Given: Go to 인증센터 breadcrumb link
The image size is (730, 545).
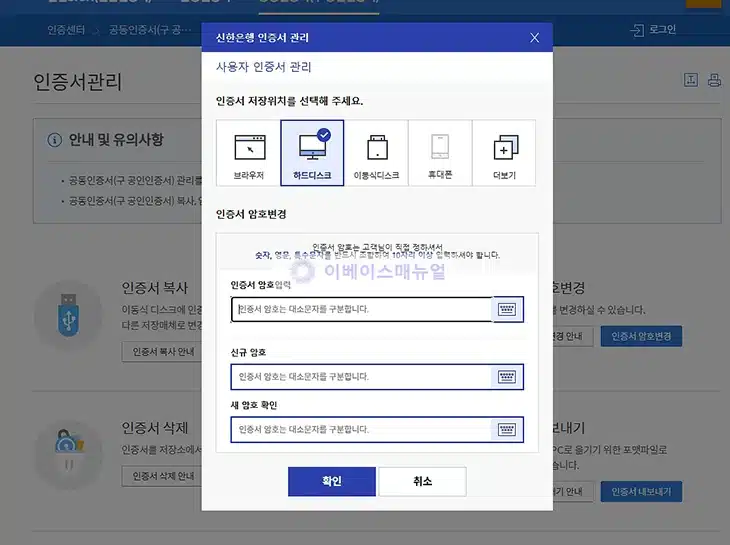Looking at the screenshot, I should click(66, 30).
